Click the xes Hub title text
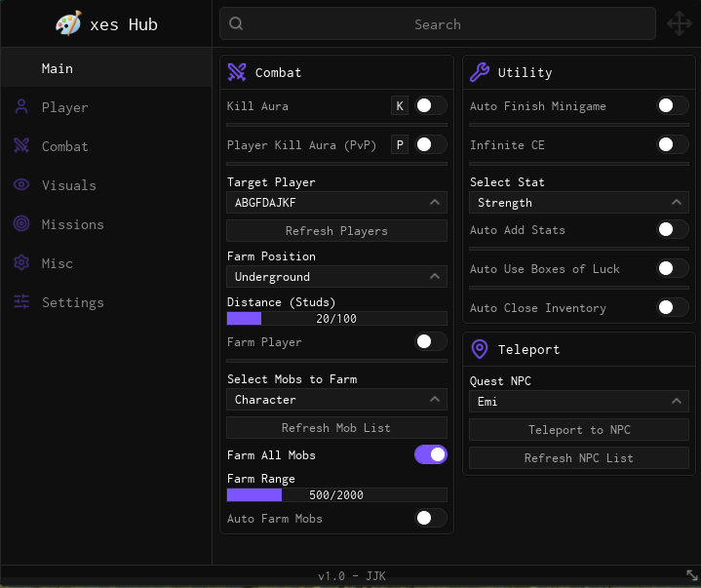The image size is (701, 588). point(124,24)
